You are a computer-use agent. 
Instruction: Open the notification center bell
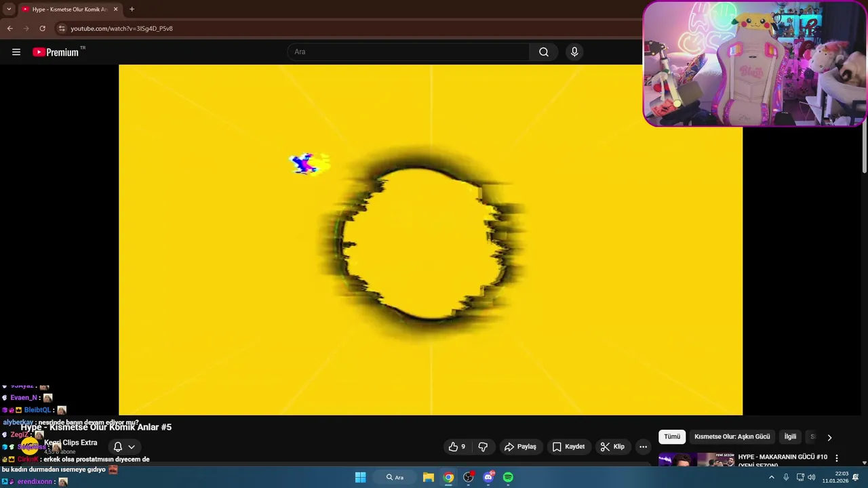[856, 477]
